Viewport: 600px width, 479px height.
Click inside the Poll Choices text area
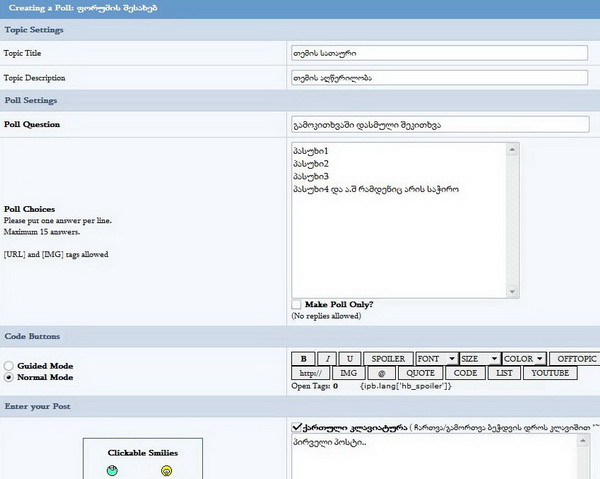tap(399, 220)
